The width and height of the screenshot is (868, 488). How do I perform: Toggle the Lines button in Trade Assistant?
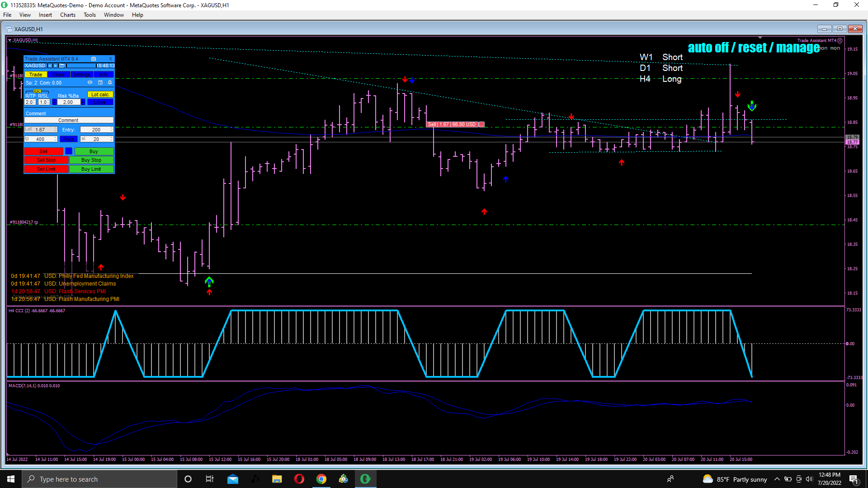pos(100,102)
